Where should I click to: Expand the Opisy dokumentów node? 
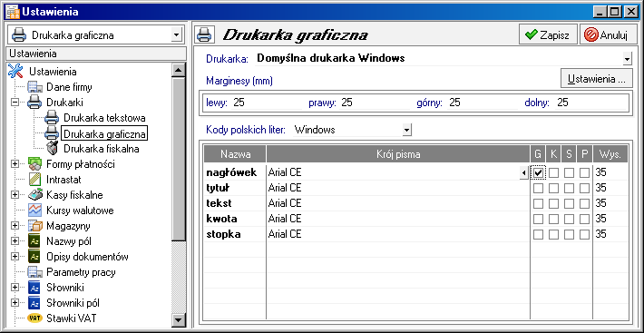click(x=15, y=257)
